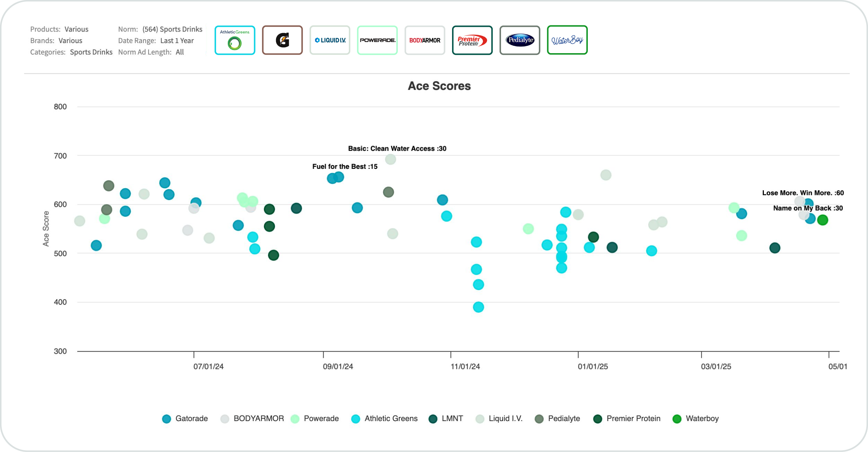This screenshot has width=868, height=452.
Task: Select the Gatorade G logo tile
Action: 282,40
